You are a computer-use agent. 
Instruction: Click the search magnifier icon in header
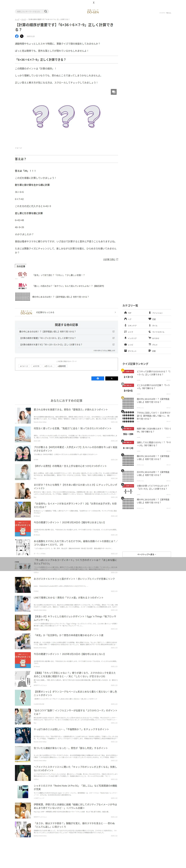(x=46, y=11)
